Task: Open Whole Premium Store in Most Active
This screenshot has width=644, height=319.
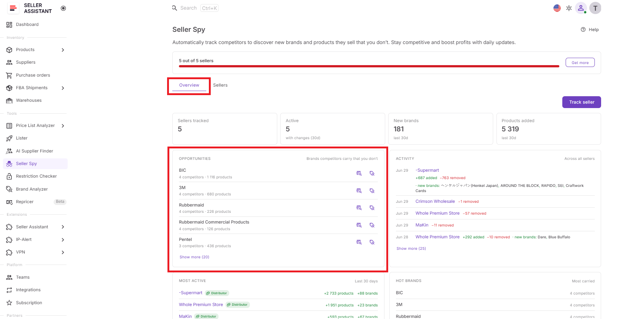Action: pos(201,305)
